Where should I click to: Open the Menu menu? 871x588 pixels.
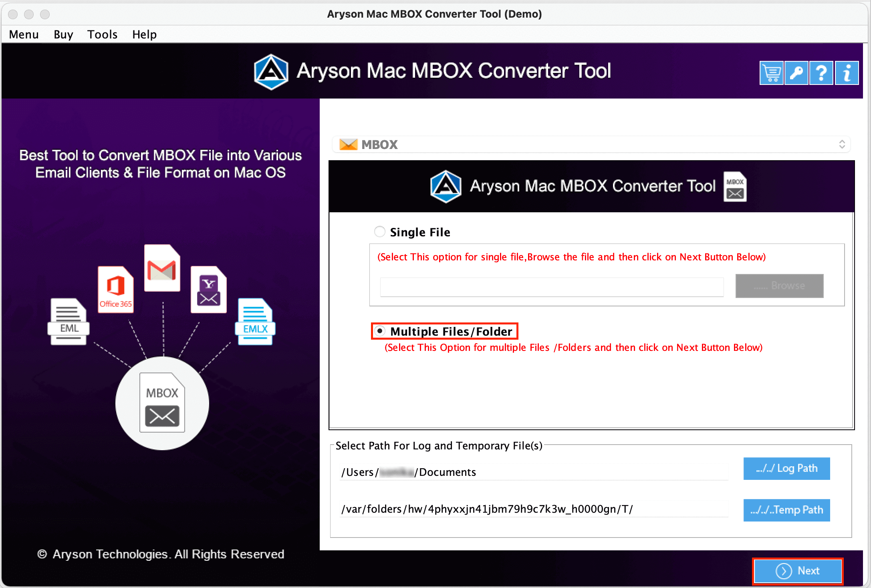[24, 34]
